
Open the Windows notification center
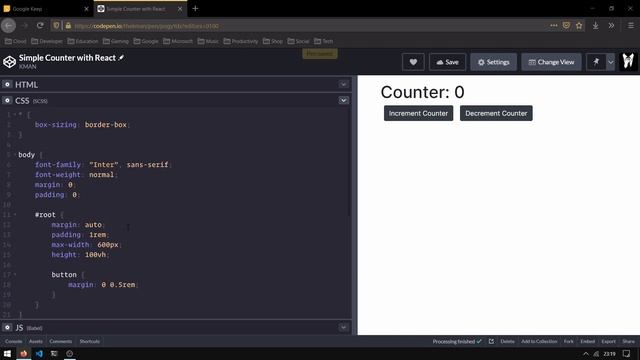[627, 353]
